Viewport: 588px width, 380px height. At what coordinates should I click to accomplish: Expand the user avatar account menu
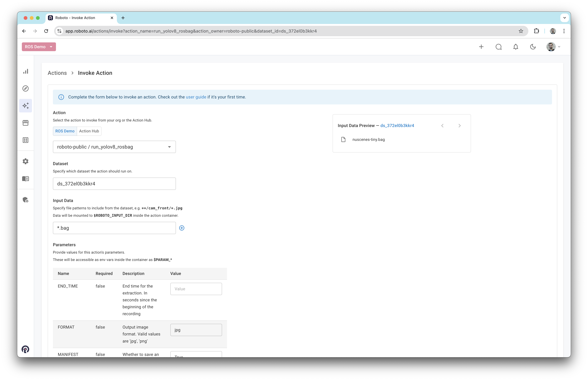click(x=553, y=47)
